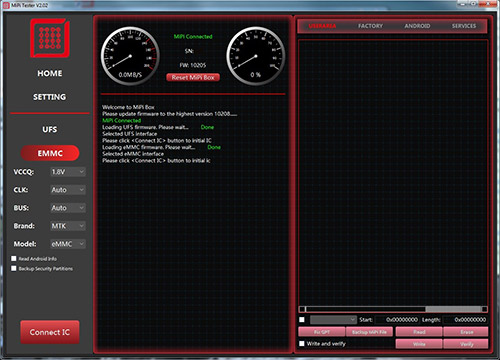Enable Read Android Info checkbox
The image size is (500, 360).
(14, 259)
